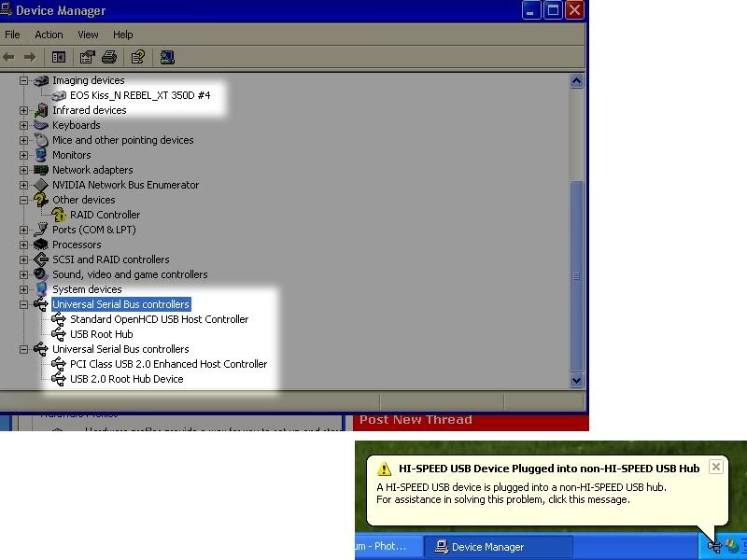Click the System devices computer icon
This screenshot has height=560, width=747.
click(41, 289)
